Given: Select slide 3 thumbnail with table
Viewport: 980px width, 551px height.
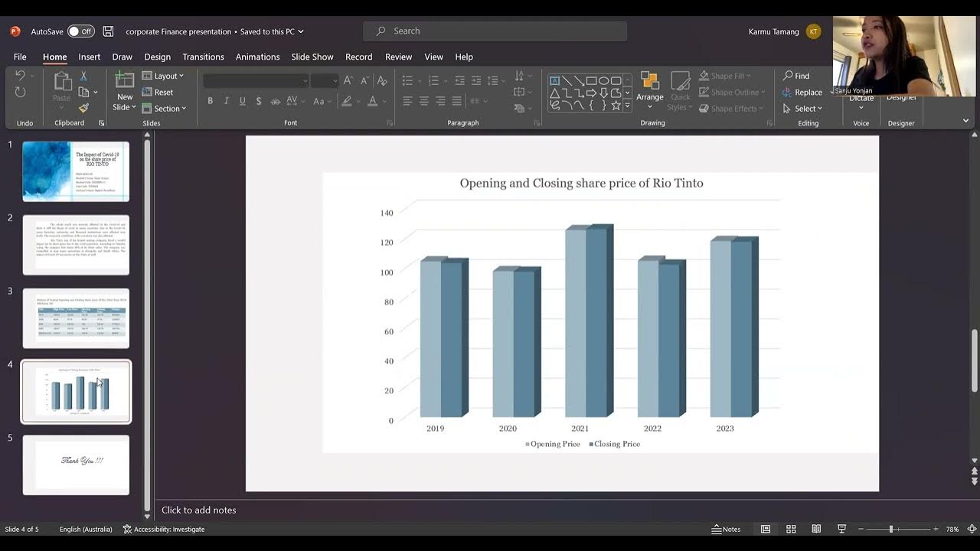Looking at the screenshot, I should [76, 318].
